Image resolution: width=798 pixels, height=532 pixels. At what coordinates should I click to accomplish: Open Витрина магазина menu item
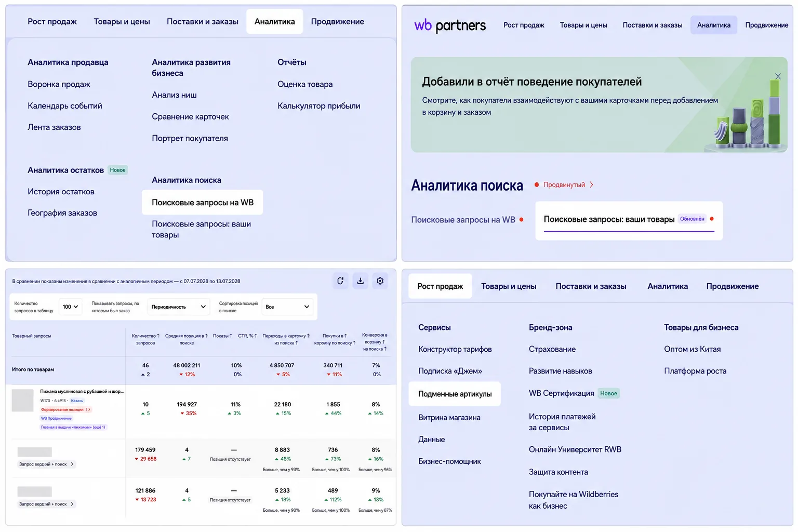click(449, 418)
